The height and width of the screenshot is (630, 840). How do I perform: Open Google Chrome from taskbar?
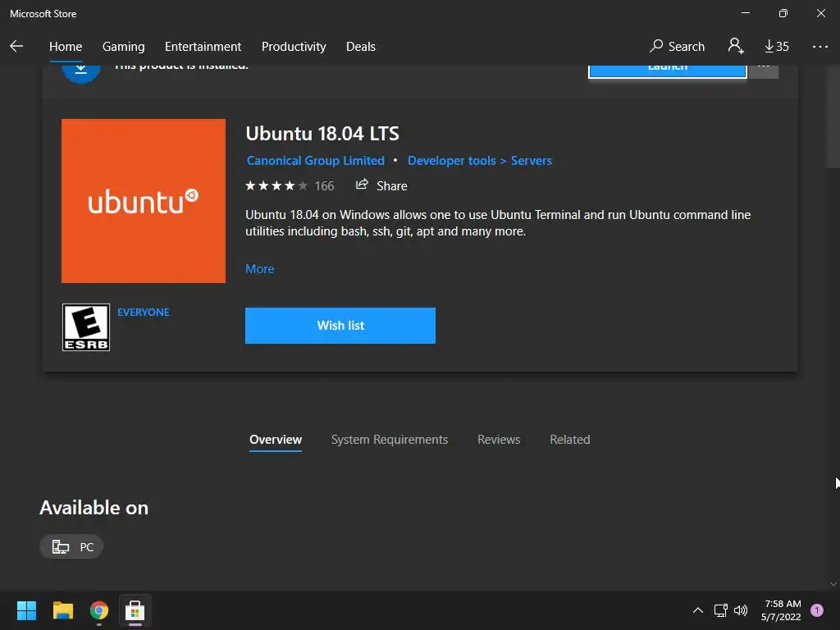(x=99, y=610)
